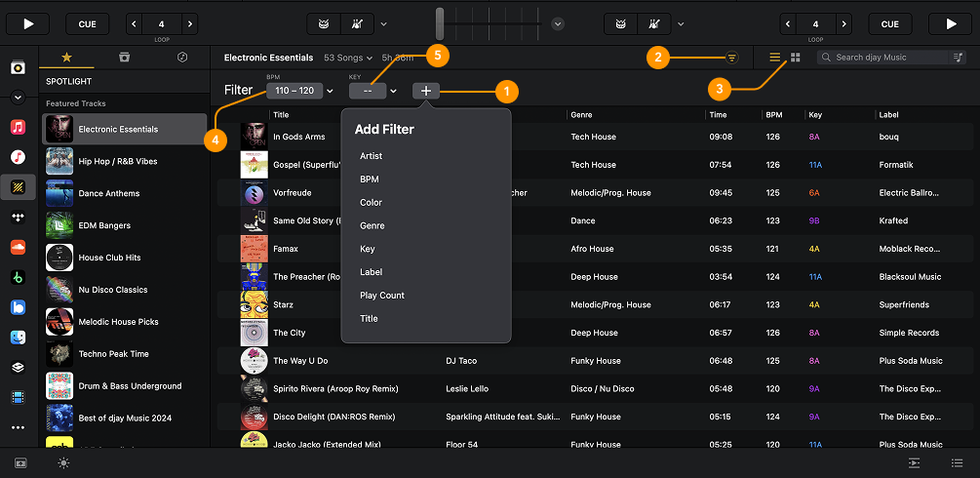
Task: Open the SoundCloud source
Action: click(x=19, y=248)
